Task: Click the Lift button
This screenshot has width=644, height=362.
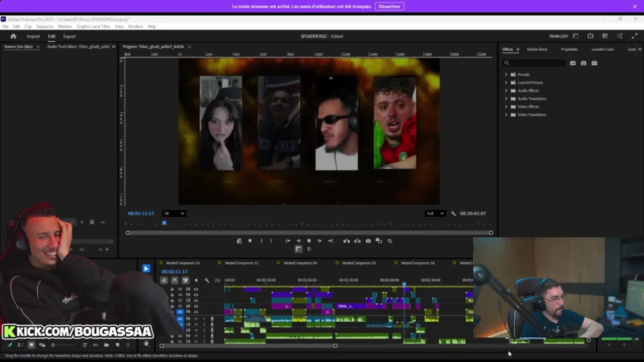Action: click(x=346, y=241)
